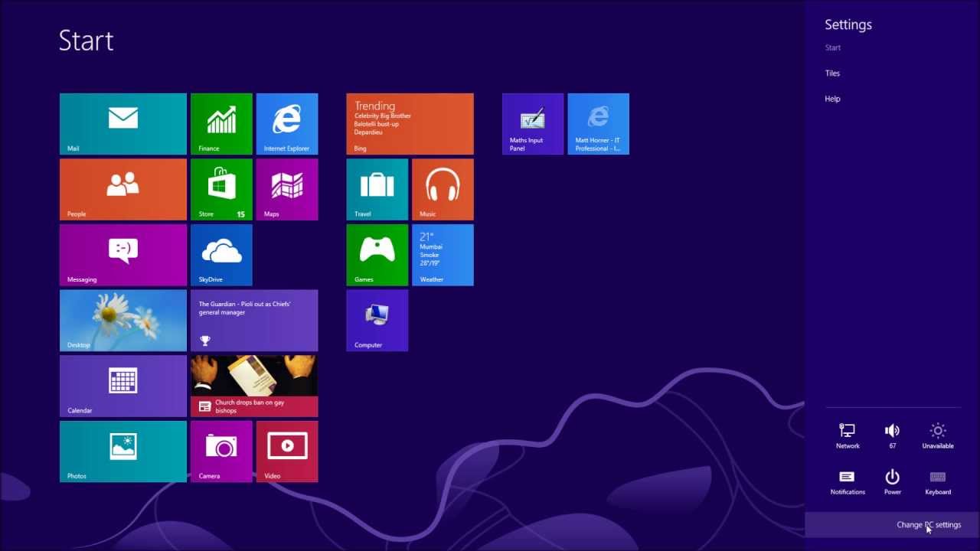Image resolution: width=980 pixels, height=551 pixels.
Task: Open the Camera tile
Action: click(x=221, y=452)
